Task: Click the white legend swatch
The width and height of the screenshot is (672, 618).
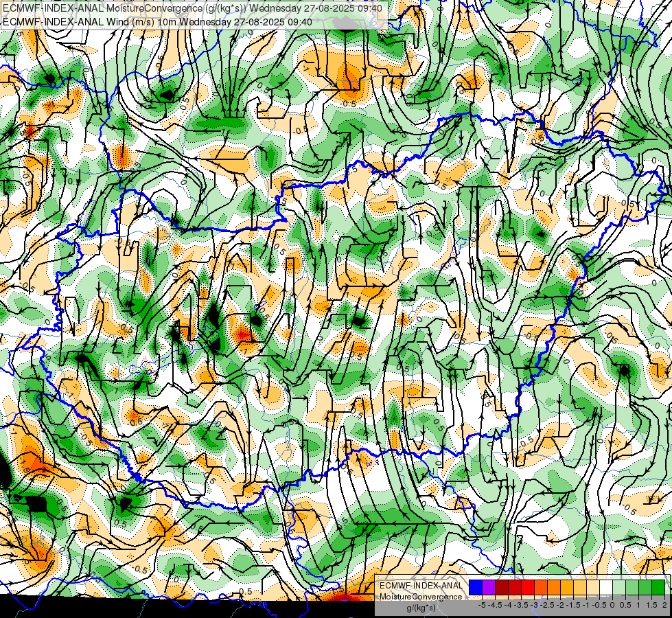Action: (x=606, y=588)
